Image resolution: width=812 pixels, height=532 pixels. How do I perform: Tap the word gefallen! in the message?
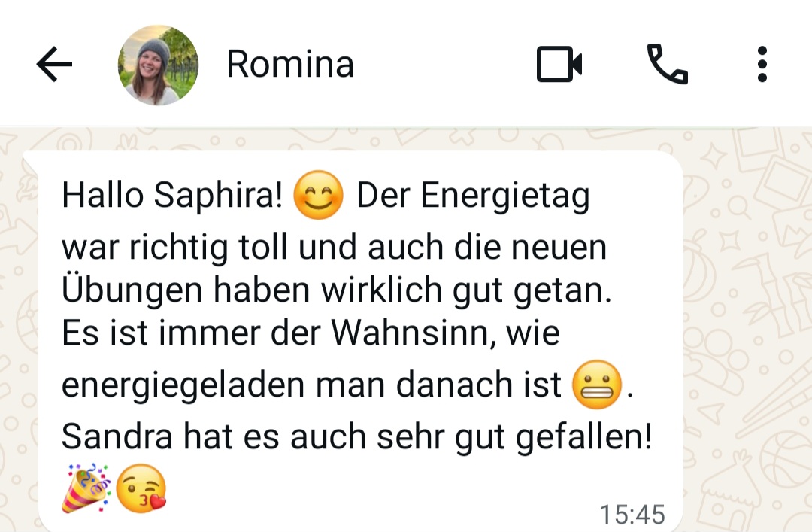[x=583, y=438]
